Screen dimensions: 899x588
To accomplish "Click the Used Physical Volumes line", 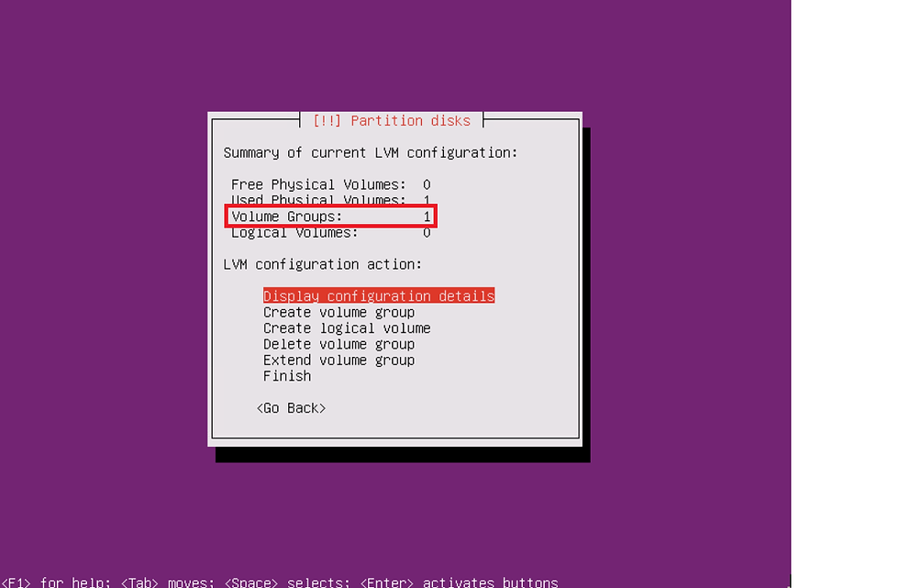I will (331, 199).
